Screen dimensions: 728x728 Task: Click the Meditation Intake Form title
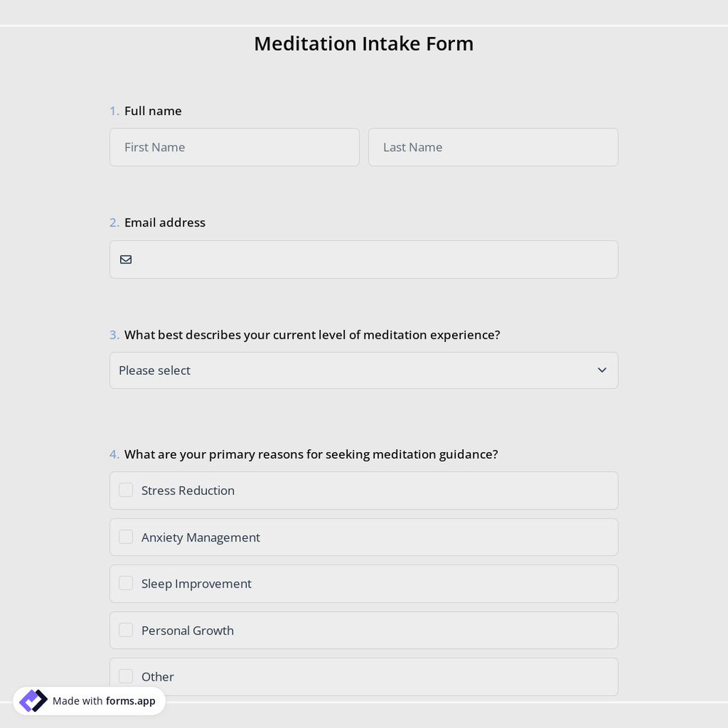pyautogui.click(x=363, y=44)
